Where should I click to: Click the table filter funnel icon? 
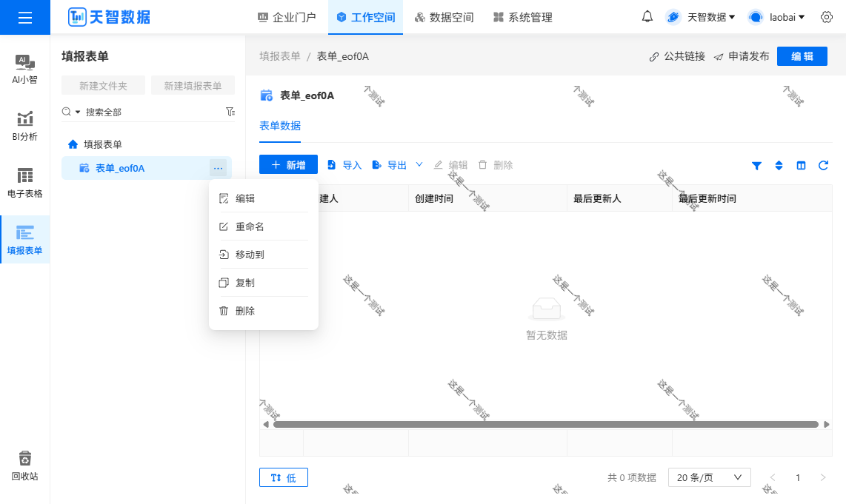click(756, 166)
